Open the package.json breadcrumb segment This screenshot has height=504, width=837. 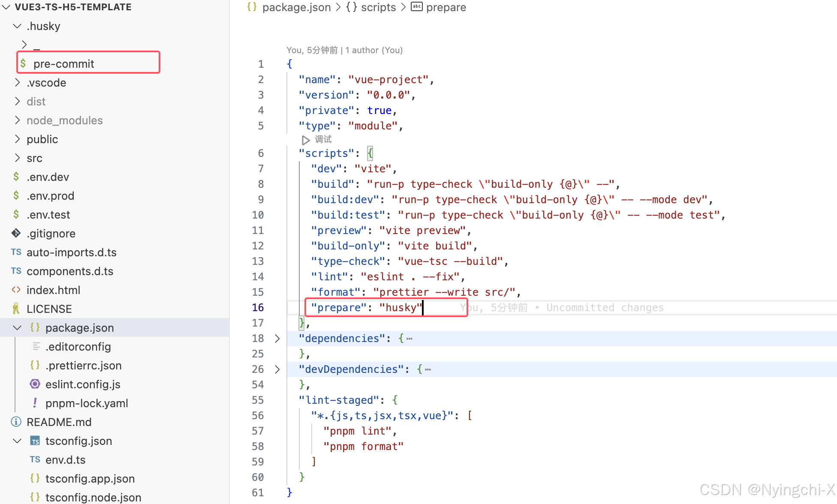[x=296, y=7]
